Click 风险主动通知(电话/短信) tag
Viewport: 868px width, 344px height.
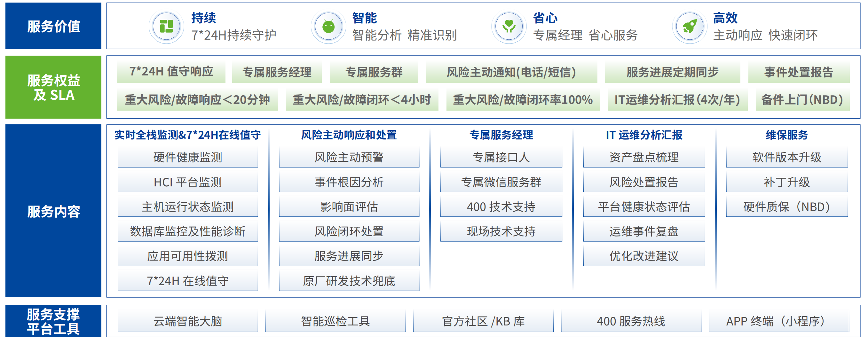(511, 72)
